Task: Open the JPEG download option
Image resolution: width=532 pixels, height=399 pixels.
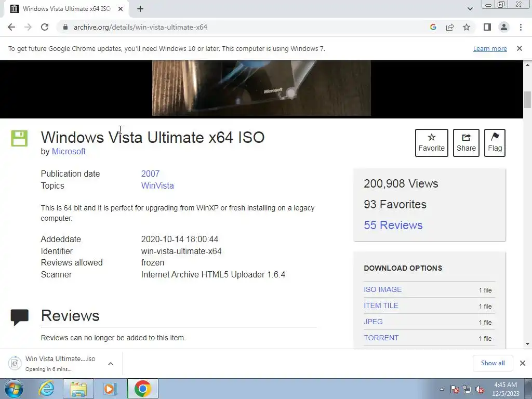Action: click(x=373, y=322)
